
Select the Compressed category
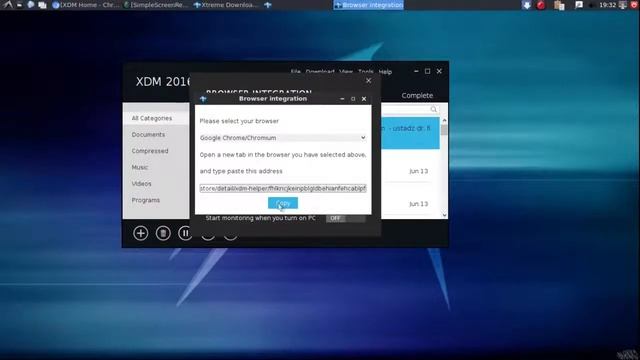tap(150, 151)
